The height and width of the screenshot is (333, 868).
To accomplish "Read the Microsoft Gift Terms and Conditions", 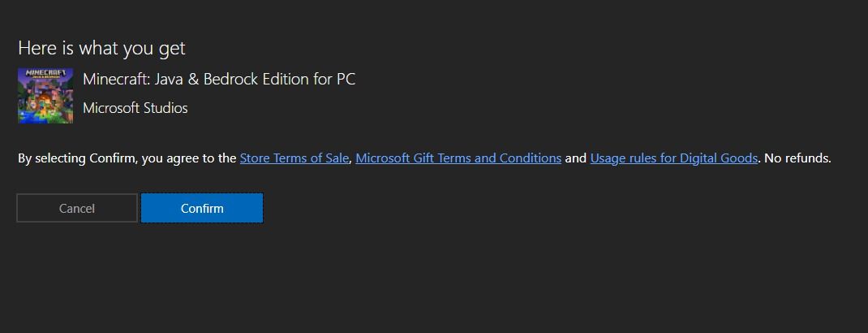I will tap(458, 158).
